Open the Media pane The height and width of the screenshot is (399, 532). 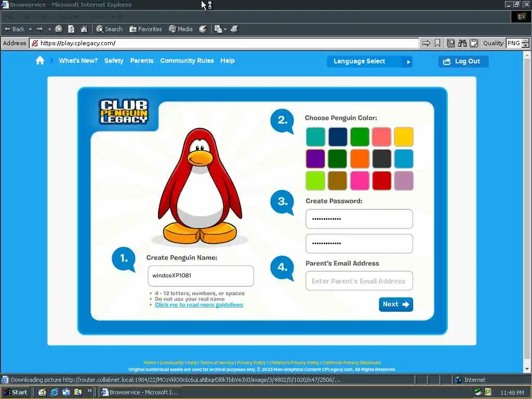tap(181, 29)
